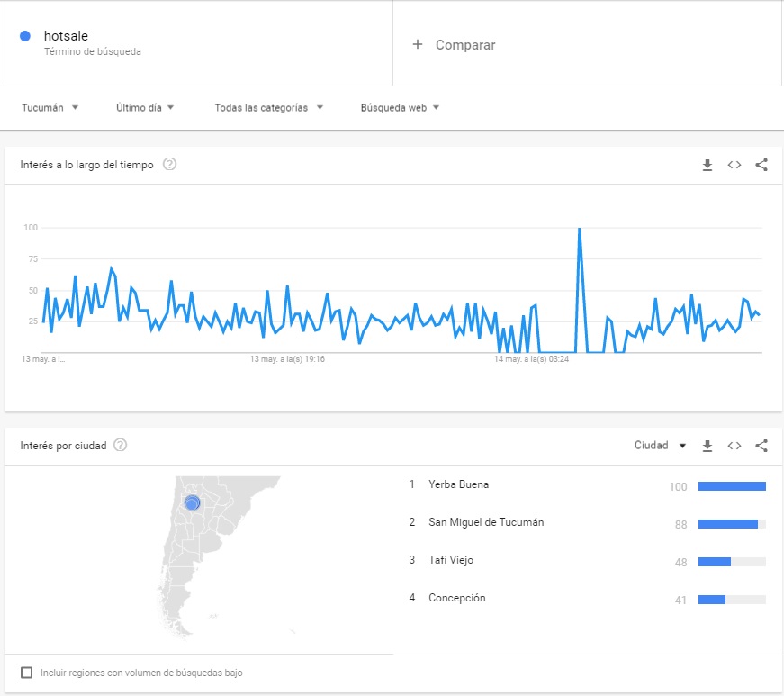Expand the Último día time range dropdown
The width and height of the screenshot is (784, 696).
coord(145,108)
